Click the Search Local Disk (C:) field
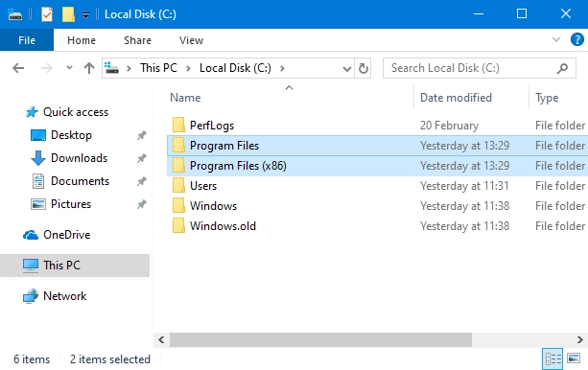This screenshot has width=588, height=370. (480, 68)
